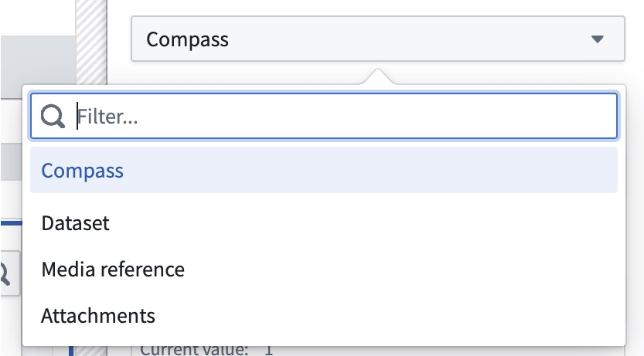
Task: Click the caret arrow on the Compass selector
Action: coord(597,39)
